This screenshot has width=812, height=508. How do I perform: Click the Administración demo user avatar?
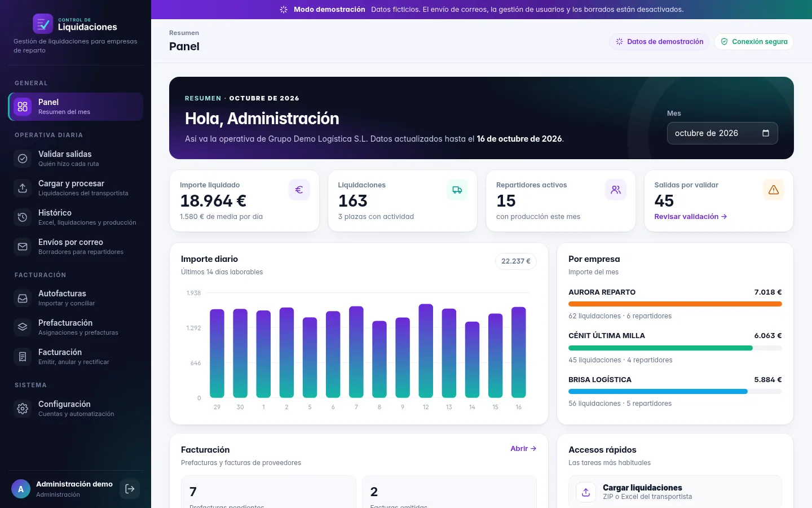pyautogui.click(x=21, y=489)
